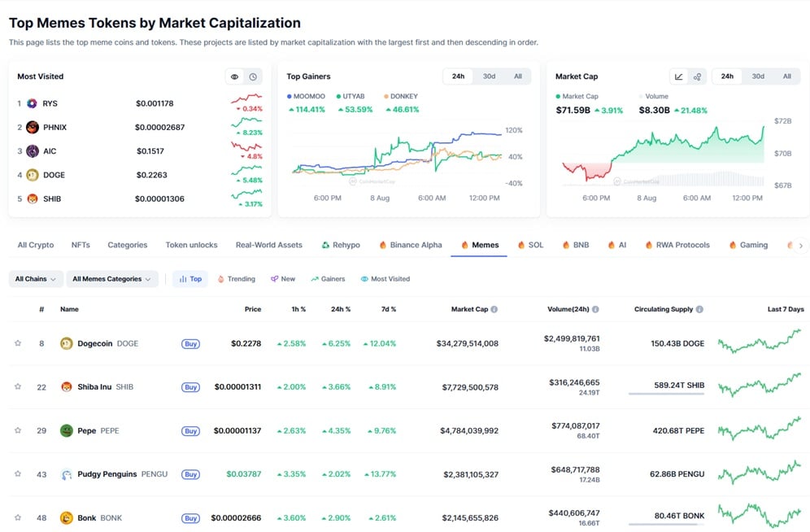This screenshot has width=810, height=532.
Task: Favorite Shiba Inu with its star icon
Action: point(18,386)
